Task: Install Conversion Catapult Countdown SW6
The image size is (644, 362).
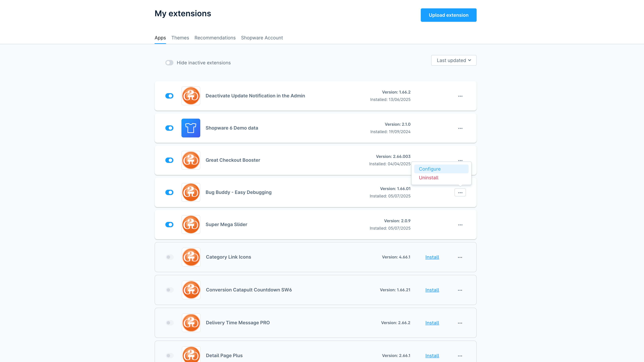Action: pos(432,290)
